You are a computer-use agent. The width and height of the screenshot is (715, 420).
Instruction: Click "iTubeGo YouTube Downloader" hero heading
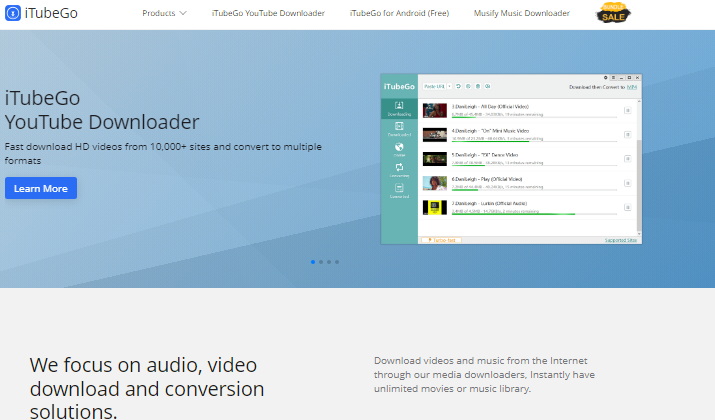pyautogui.click(x=102, y=110)
